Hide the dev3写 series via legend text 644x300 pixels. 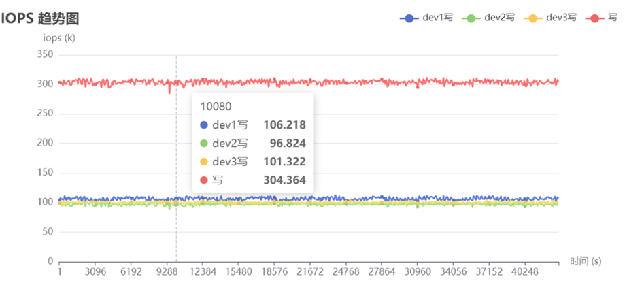pos(561,18)
